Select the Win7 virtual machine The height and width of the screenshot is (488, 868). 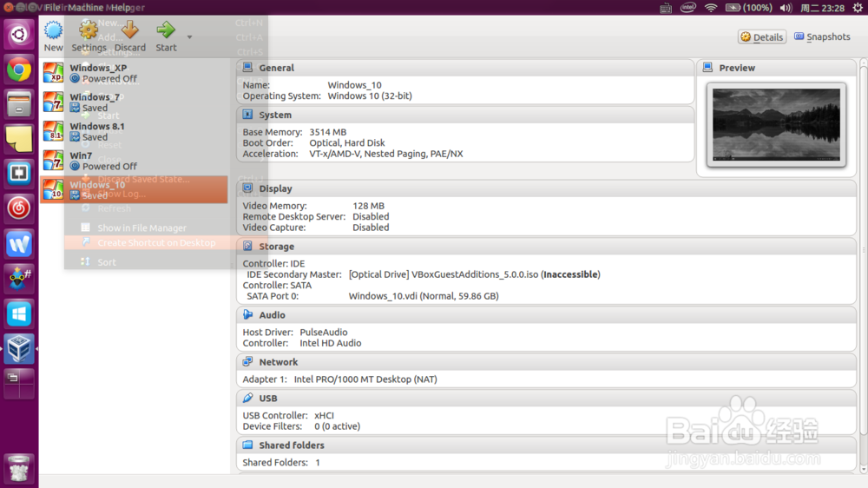point(134,161)
